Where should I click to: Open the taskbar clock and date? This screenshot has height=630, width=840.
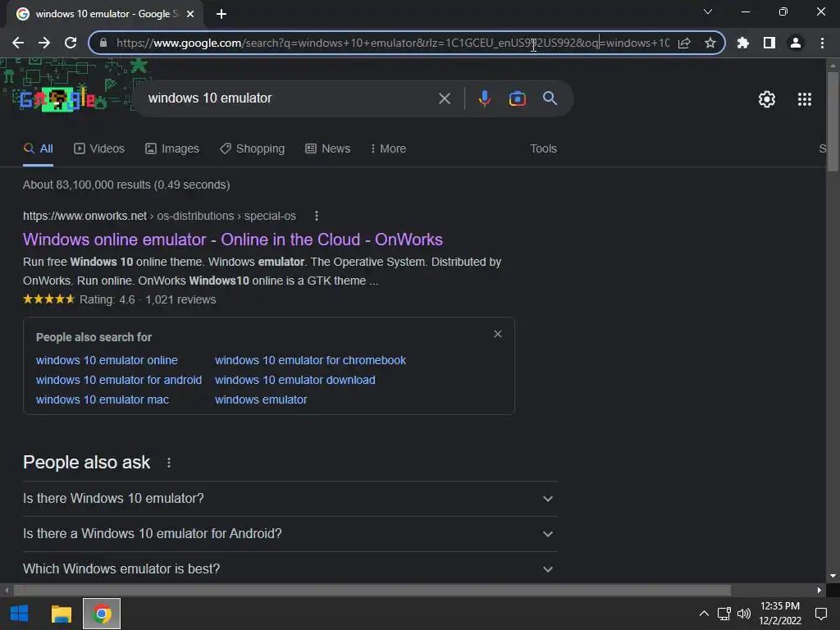(x=780, y=614)
